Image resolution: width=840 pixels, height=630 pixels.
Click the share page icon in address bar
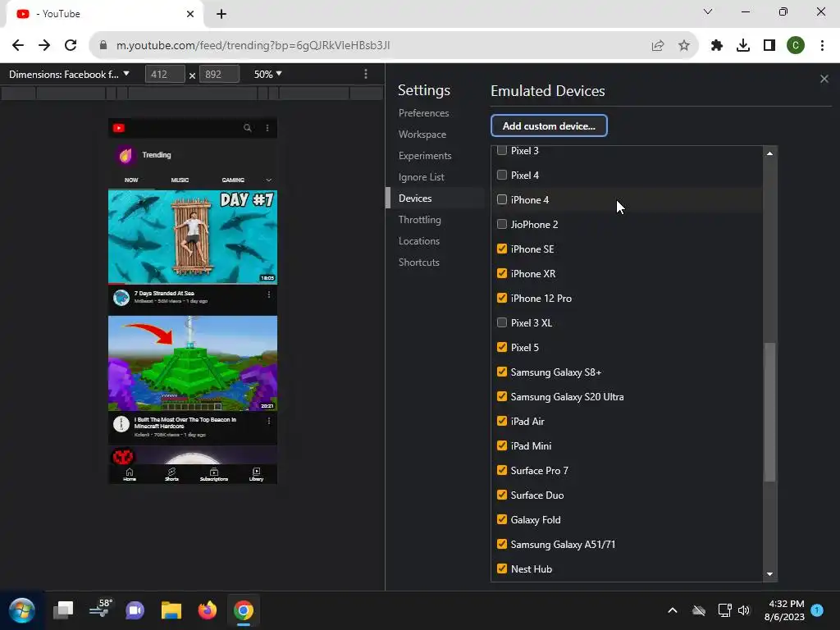tap(658, 46)
